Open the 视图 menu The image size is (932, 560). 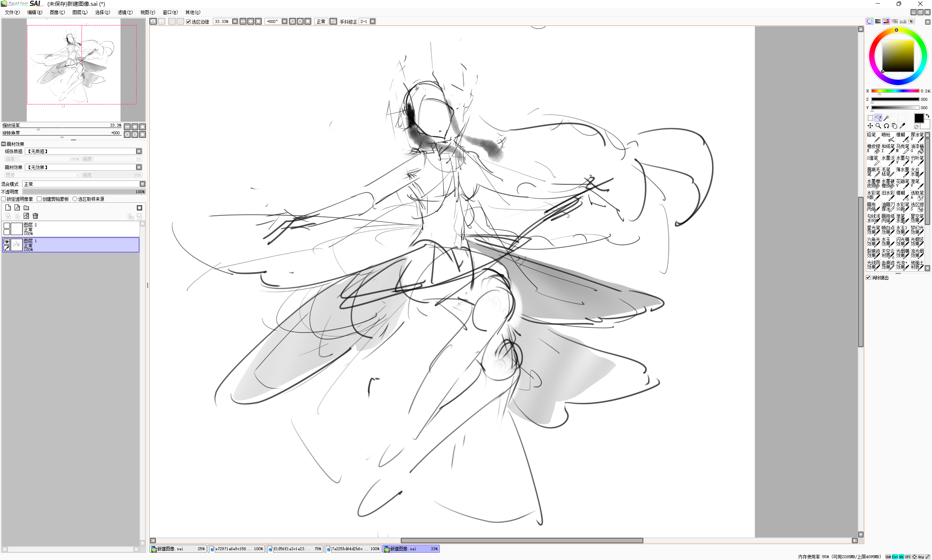pyautogui.click(x=147, y=12)
